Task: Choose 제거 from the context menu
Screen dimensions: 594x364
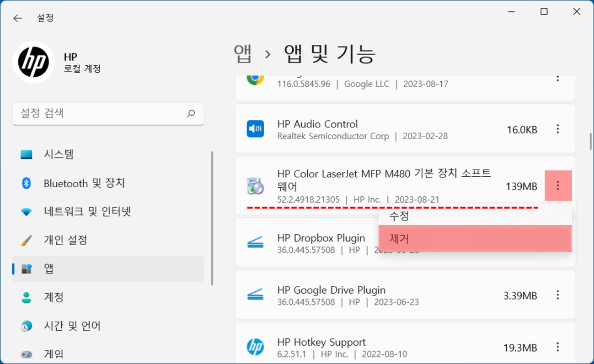Action: pos(475,238)
